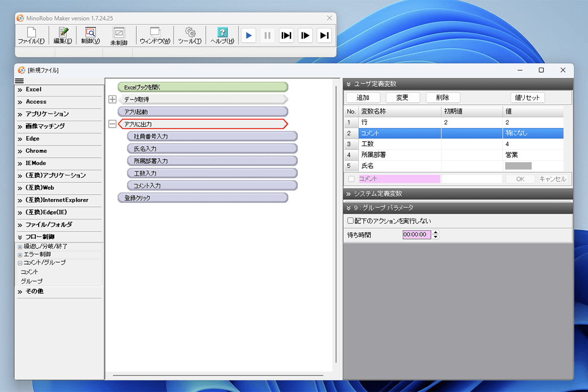Click the hamburger icon above the action list
This screenshot has width=588, height=392.
click(x=20, y=81)
